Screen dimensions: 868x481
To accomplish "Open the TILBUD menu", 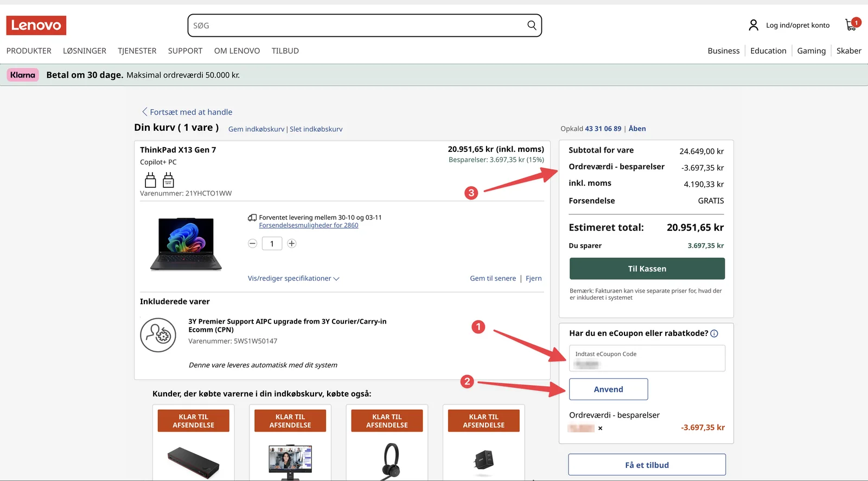I will pyautogui.click(x=285, y=51).
